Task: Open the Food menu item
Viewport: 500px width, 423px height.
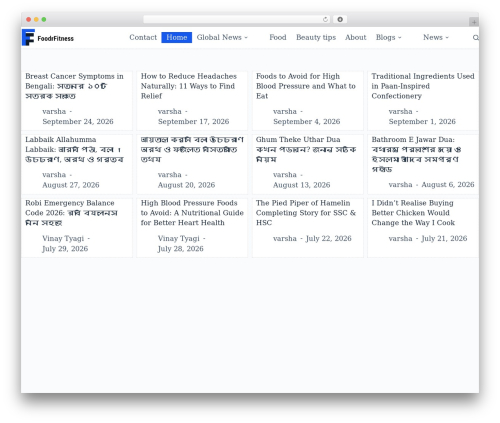Action: pyautogui.click(x=278, y=37)
